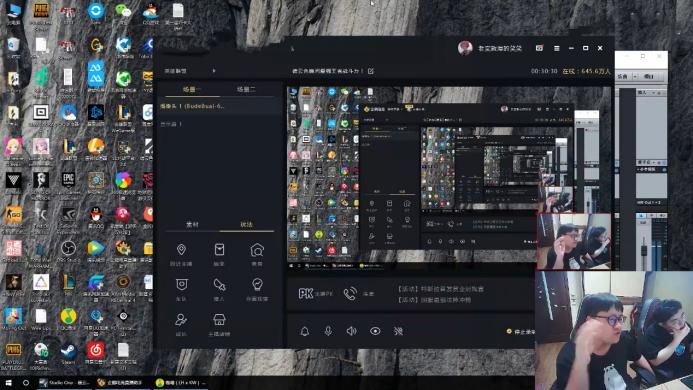Open the second 【活动】 activity link
This screenshot has width=693, height=390.
click(434, 299)
